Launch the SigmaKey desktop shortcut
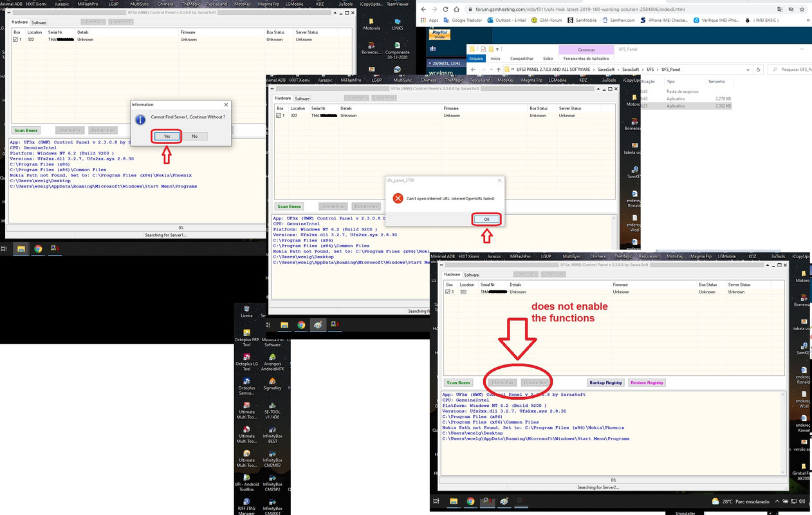The width and height of the screenshot is (812, 515). pyautogui.click(x=272, y=384)
